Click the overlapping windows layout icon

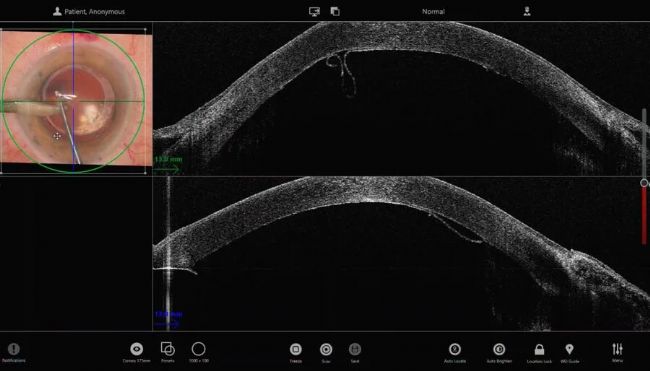click(x=335, y=12)
